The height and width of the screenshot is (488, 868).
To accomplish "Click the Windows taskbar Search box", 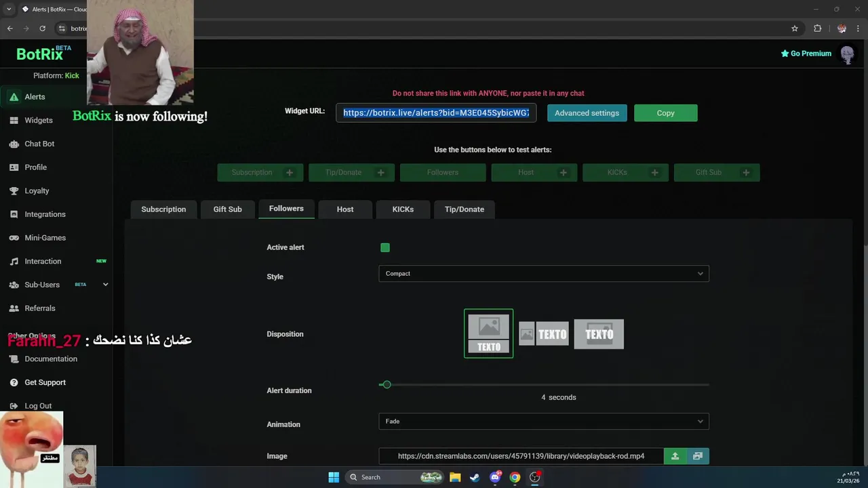I will pyautogui.click(x=395, y=477).
